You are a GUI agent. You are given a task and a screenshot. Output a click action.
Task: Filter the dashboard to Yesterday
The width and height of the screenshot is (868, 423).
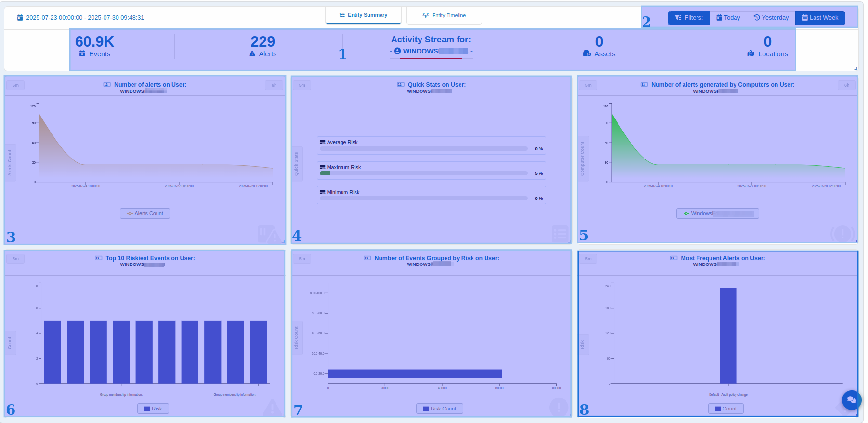pos(771,18)
